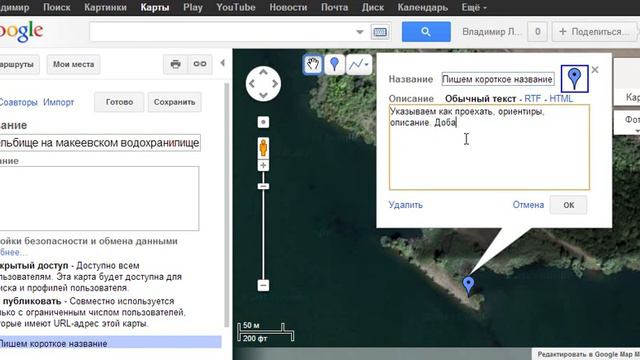This screenshot has width=640, height=360.
Task: Click the print icon
Action: [176, 64]
